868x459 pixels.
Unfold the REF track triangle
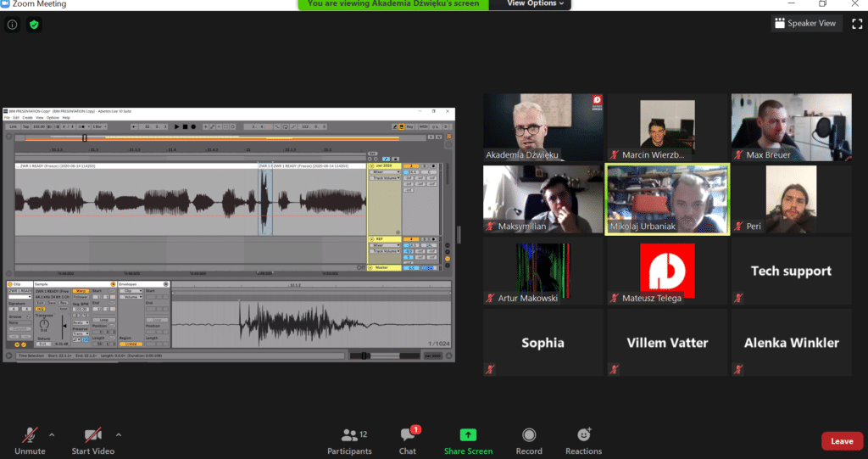pyautogui.click(x=371, y=239)
